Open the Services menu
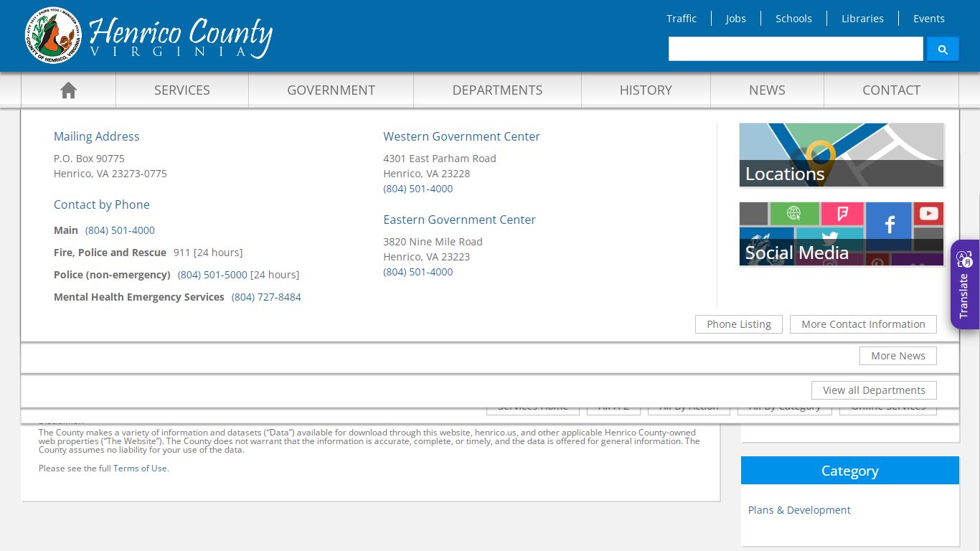The width and height of the screenshot is (980, 551). point(182,90)
